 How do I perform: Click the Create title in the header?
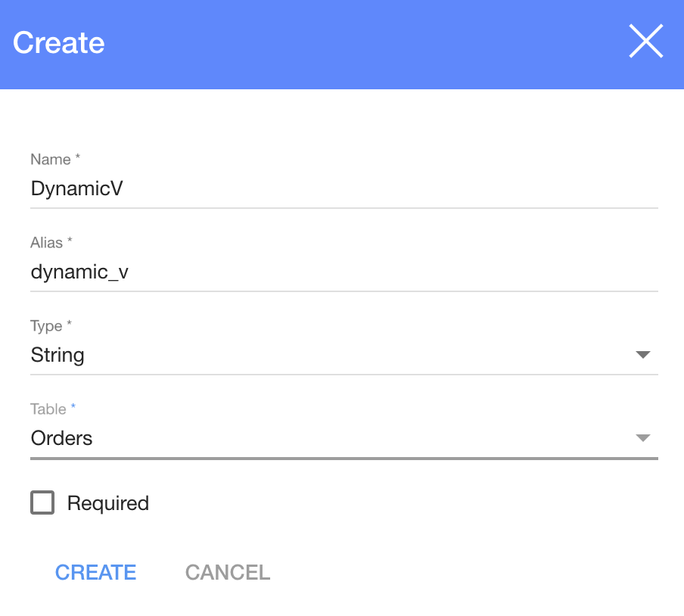[x=59, y=42]
